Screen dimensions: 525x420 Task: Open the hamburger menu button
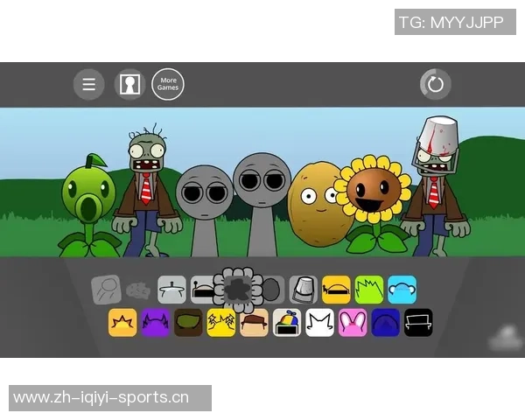pos(88,84)
